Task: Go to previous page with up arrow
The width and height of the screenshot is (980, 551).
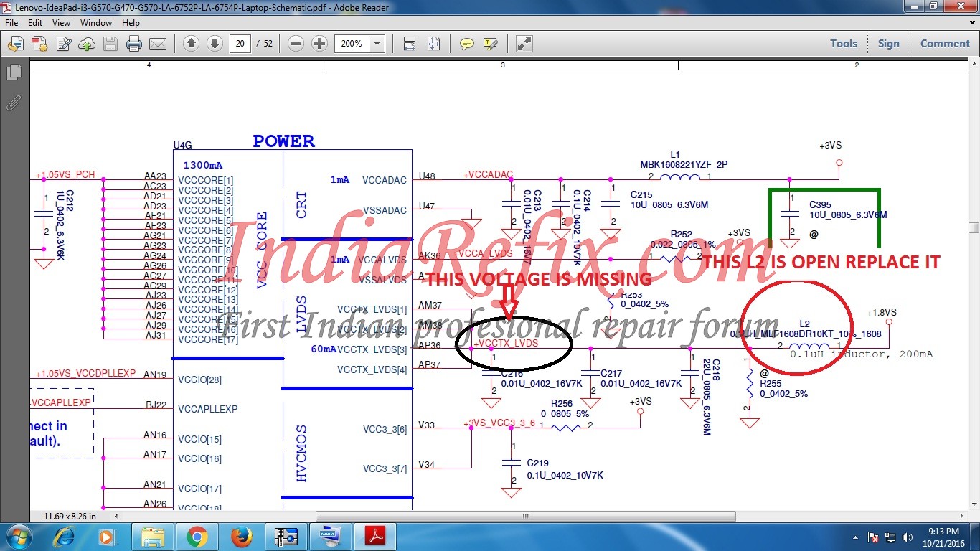Action: [x=191, y=44]
